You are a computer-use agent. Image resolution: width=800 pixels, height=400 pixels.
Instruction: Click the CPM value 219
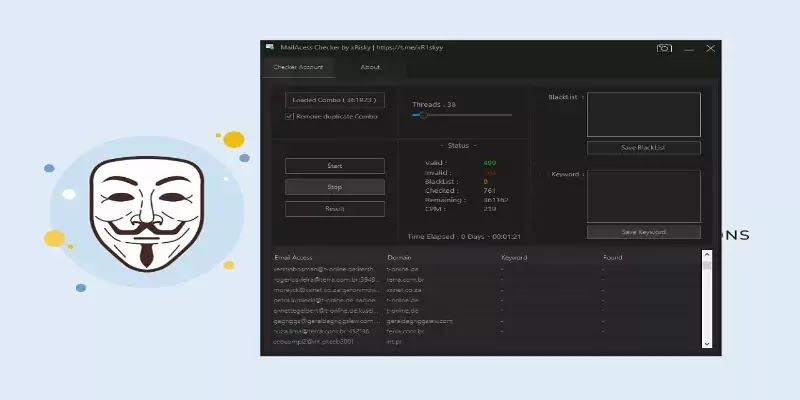click(x=489, y=209)
